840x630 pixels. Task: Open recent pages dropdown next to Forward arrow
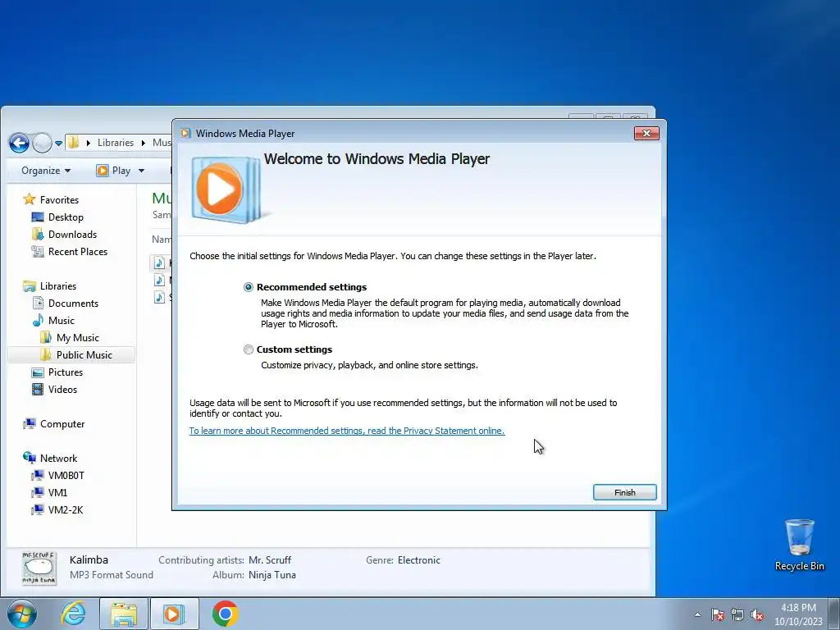pyautogui.click(x=58, y=144)
